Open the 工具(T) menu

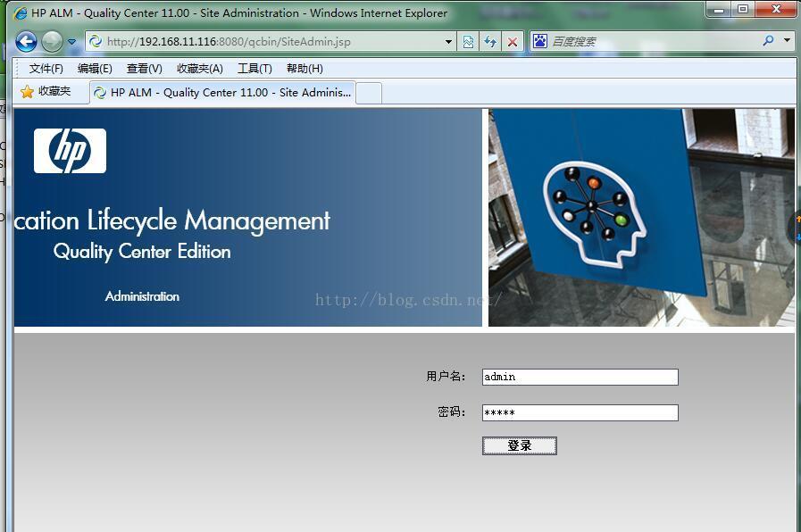(x=254, y=69)
